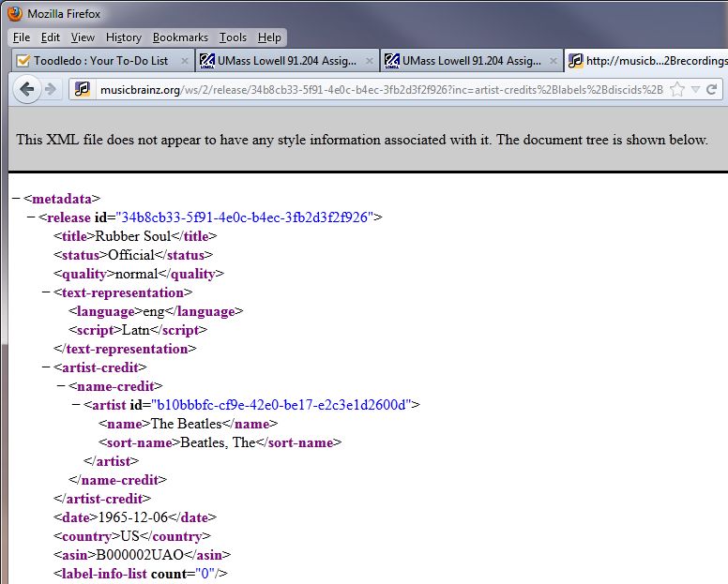Open the File menu

22,37
